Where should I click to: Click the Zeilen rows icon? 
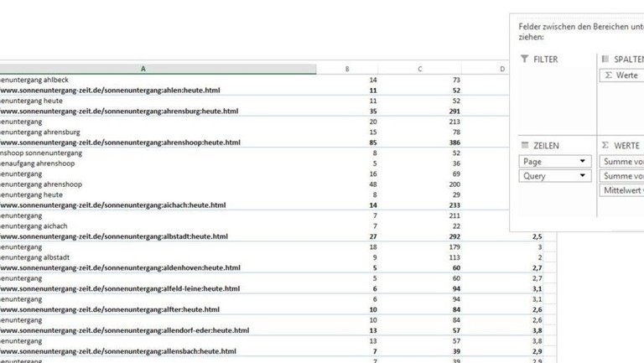[524, 145]
